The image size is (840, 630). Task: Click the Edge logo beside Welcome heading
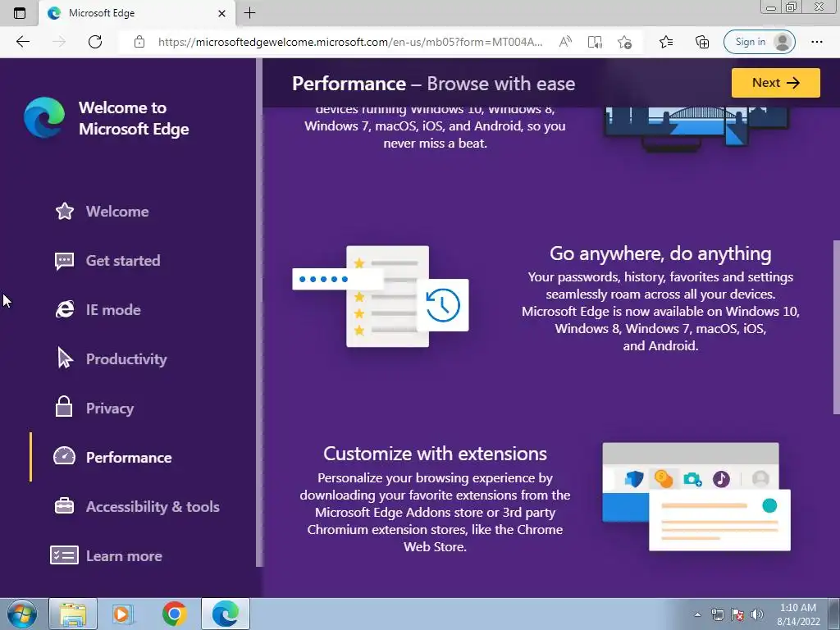coord(44,117)
